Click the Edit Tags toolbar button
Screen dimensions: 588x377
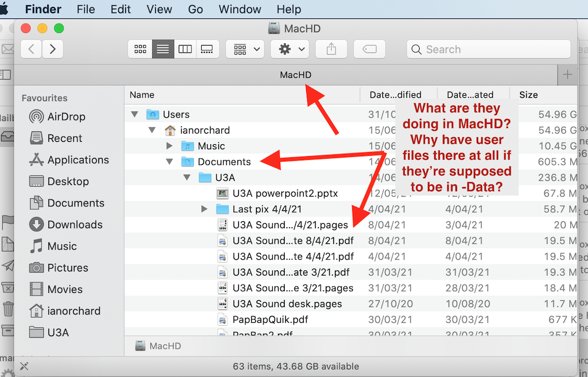[370, 49]
